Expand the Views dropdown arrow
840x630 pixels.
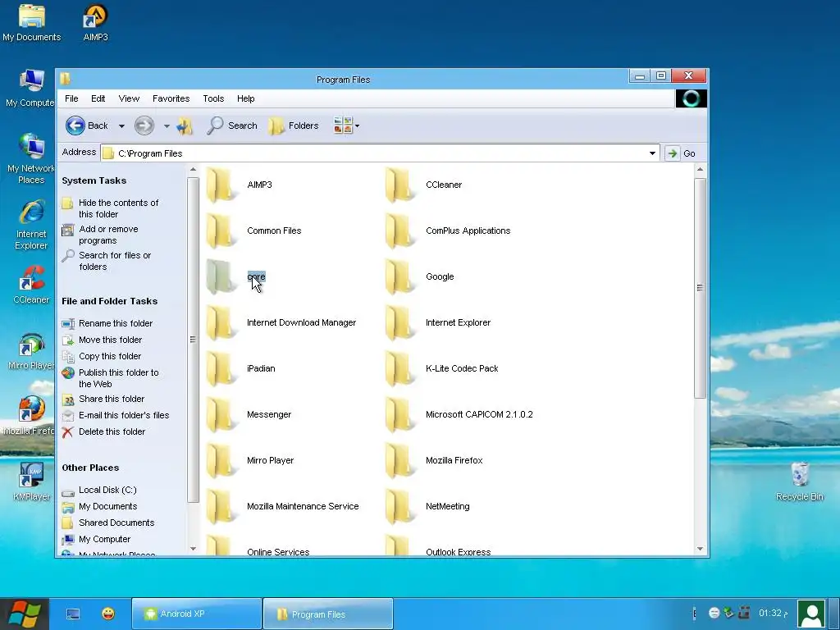click(358, 126)
